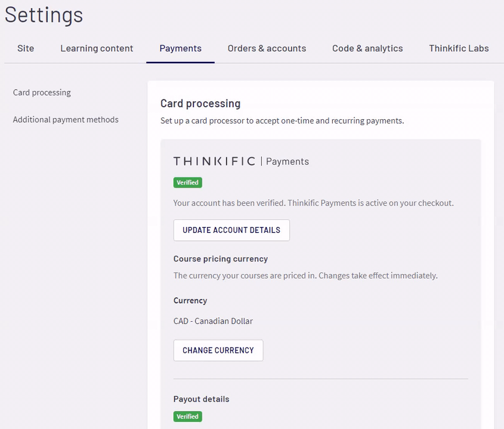Click the Currency field label
Image resolution: width=504 pixels, height=429 pixels.
(190, 300)
